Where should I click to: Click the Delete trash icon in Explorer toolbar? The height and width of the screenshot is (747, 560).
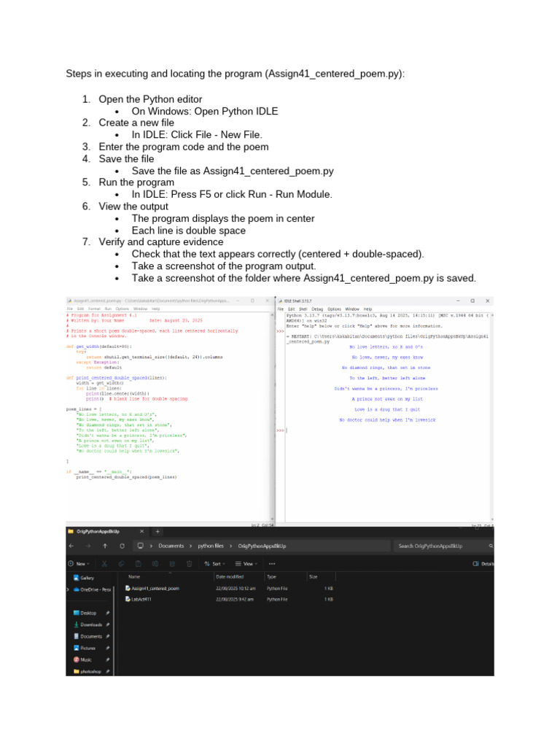click(189, 564)
